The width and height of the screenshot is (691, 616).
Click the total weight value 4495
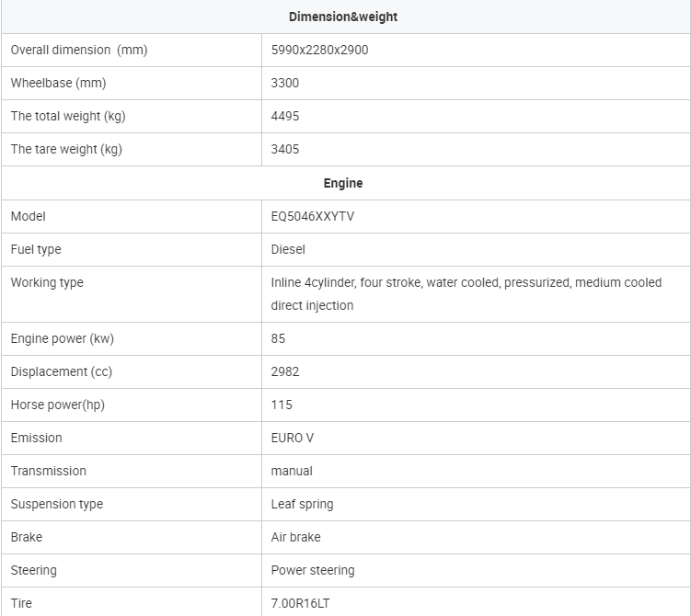point(284,116)
